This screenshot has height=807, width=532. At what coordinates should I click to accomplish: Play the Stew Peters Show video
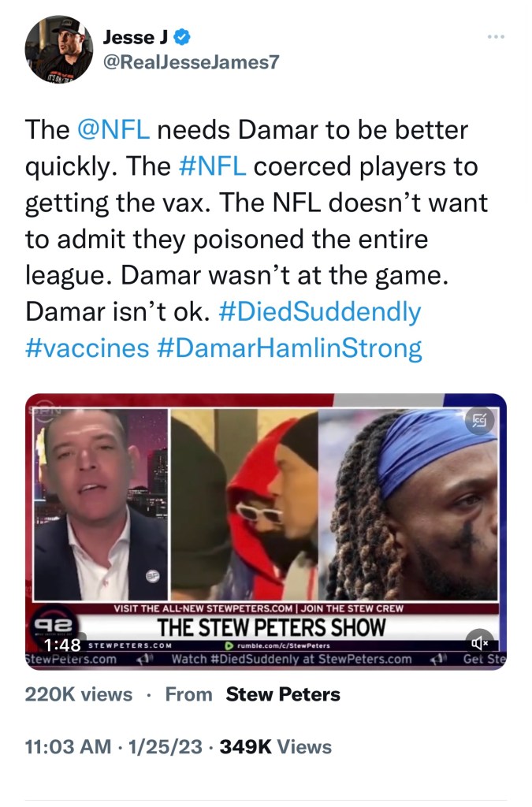pyautogui.click(x=266, y=531)
